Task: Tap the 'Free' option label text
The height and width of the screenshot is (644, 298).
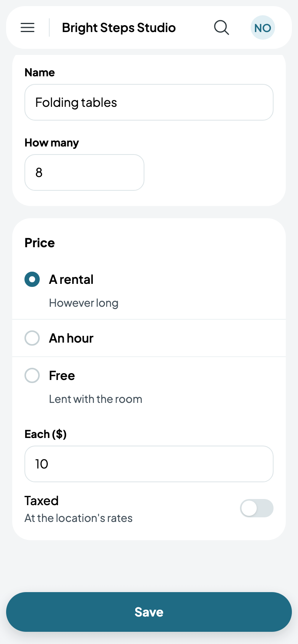Action: (62, 375)
